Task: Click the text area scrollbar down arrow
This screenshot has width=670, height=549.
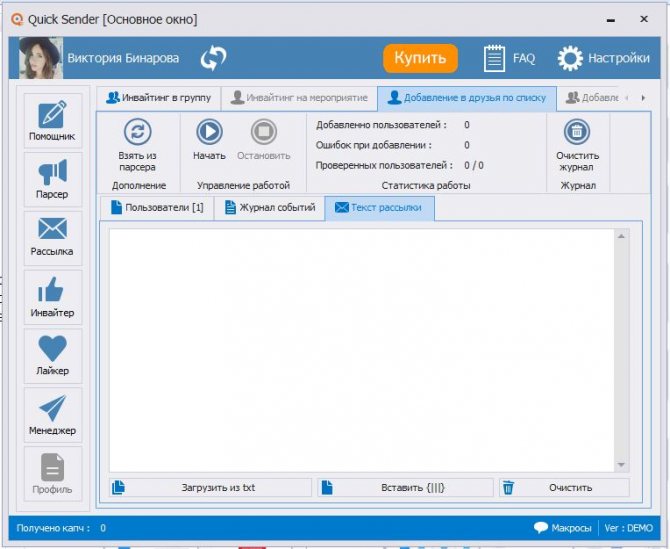Action: [621, 464]
